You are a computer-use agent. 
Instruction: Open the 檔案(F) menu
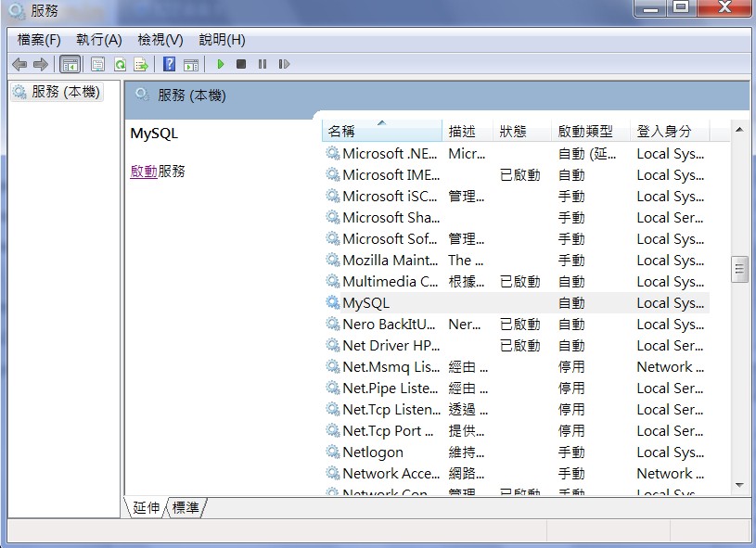tap(39, 40)
